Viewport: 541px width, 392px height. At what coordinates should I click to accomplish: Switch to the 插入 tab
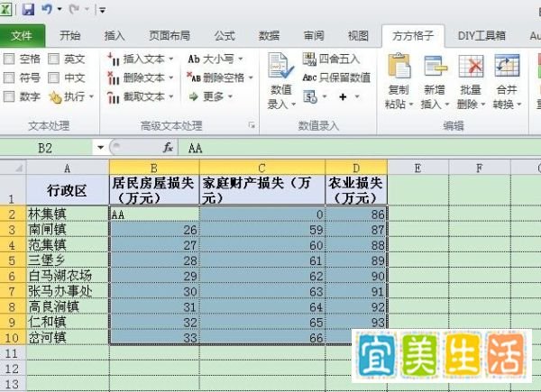[x=115, y=35]
